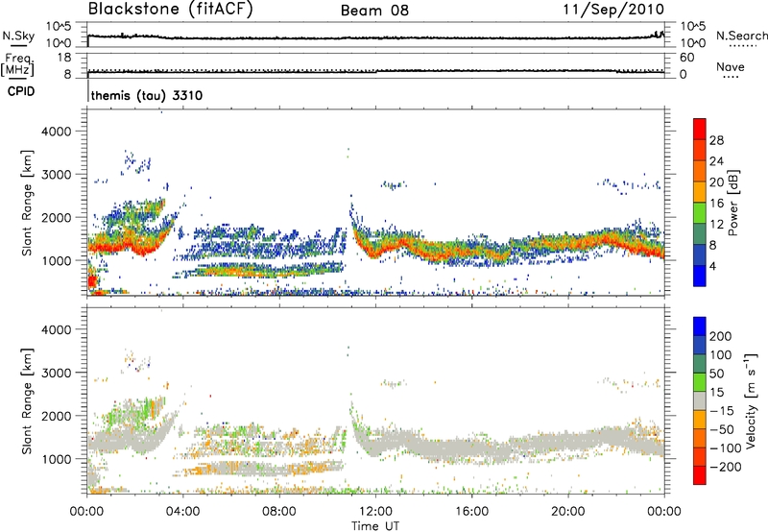Click the "12:00" time axis tick label
This screenshot has width=768, height=532.
[375, 512]
